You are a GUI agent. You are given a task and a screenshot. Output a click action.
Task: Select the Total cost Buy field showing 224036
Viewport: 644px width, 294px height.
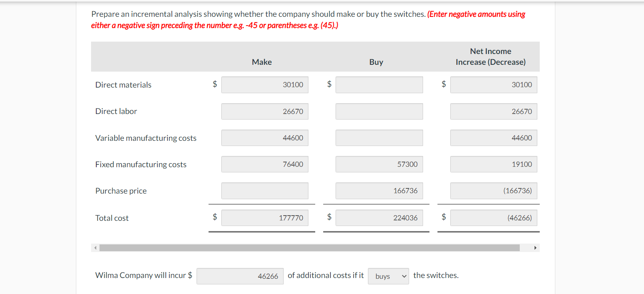379,218
